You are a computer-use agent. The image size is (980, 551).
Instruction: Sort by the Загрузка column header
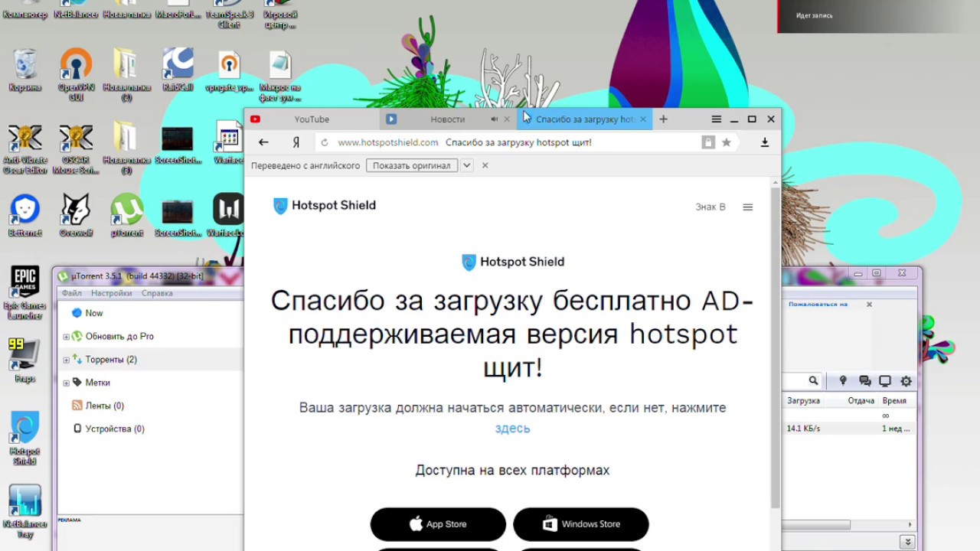(x=803, y=401)
